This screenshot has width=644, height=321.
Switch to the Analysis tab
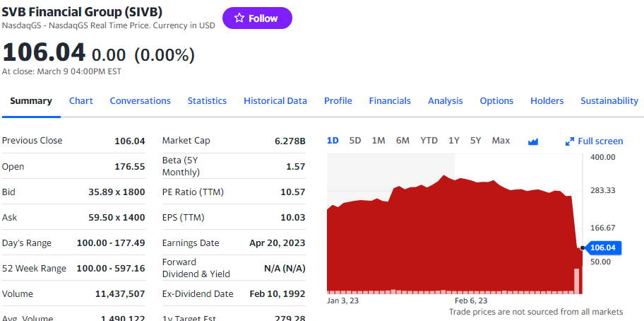click(x=445, y=100)
